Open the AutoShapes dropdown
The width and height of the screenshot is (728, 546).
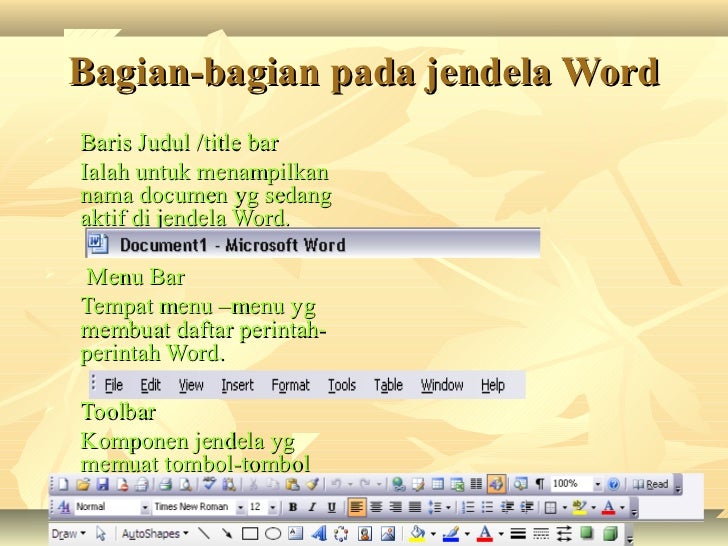(x=155, y=534)
